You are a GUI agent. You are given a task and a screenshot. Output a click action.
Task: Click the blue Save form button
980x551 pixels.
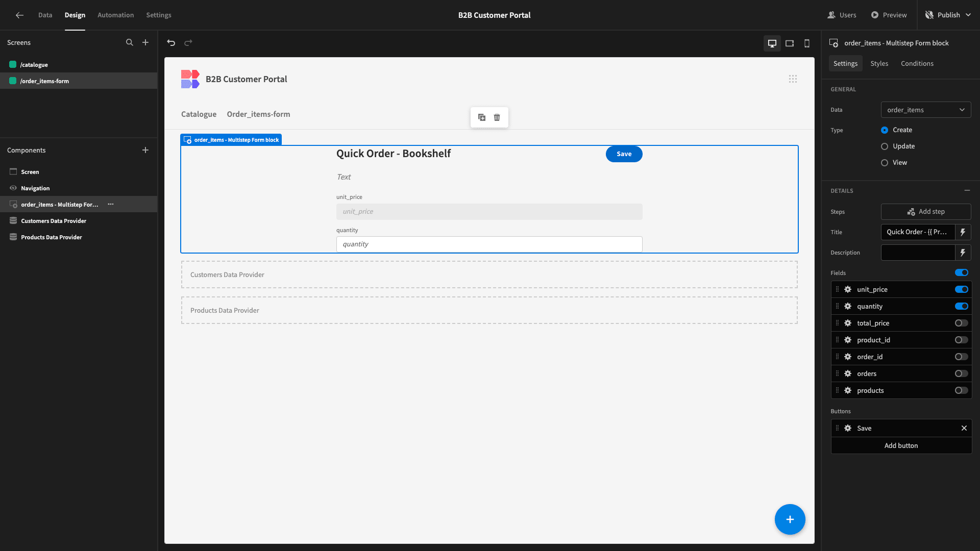point(624,154)
